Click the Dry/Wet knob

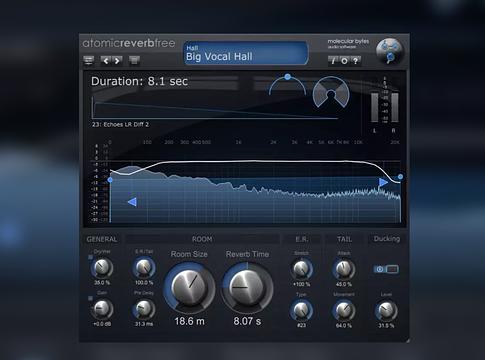tap(102, 267)
